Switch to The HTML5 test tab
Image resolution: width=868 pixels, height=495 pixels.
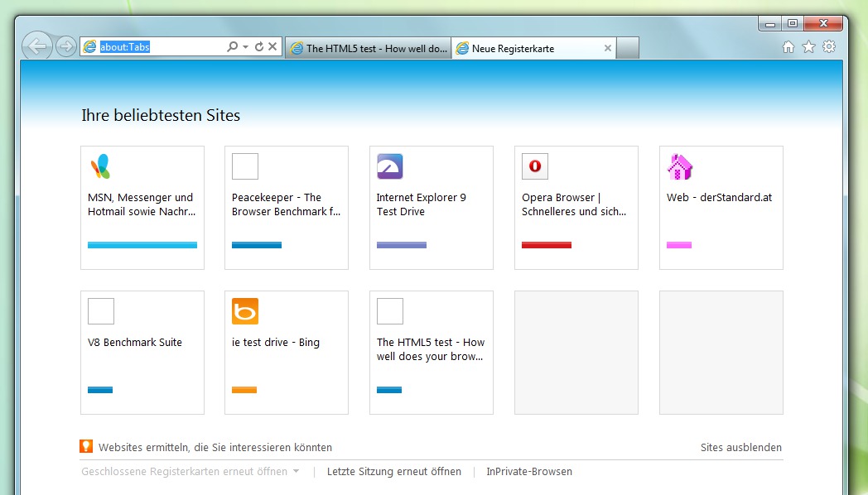tap(368, 48)
